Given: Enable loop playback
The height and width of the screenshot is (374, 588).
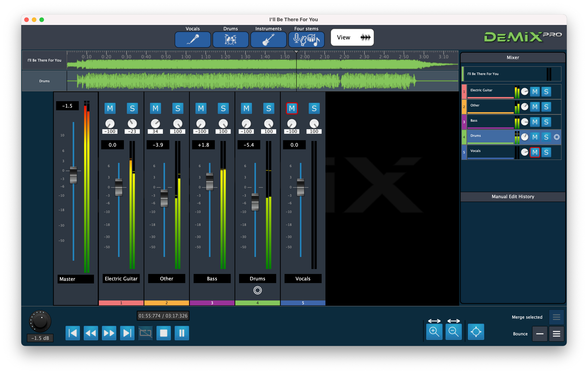Looking at the screenshot, I should click(x=145, y=333).
